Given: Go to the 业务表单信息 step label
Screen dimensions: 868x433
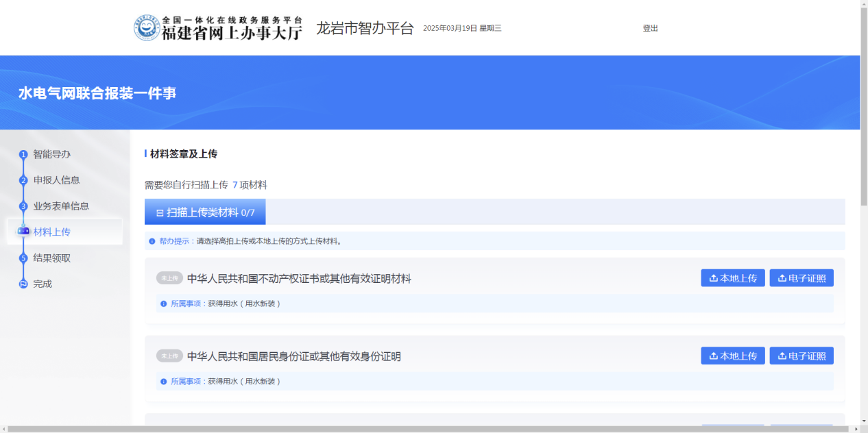Looking at the screenshot, I should (61, 206).
